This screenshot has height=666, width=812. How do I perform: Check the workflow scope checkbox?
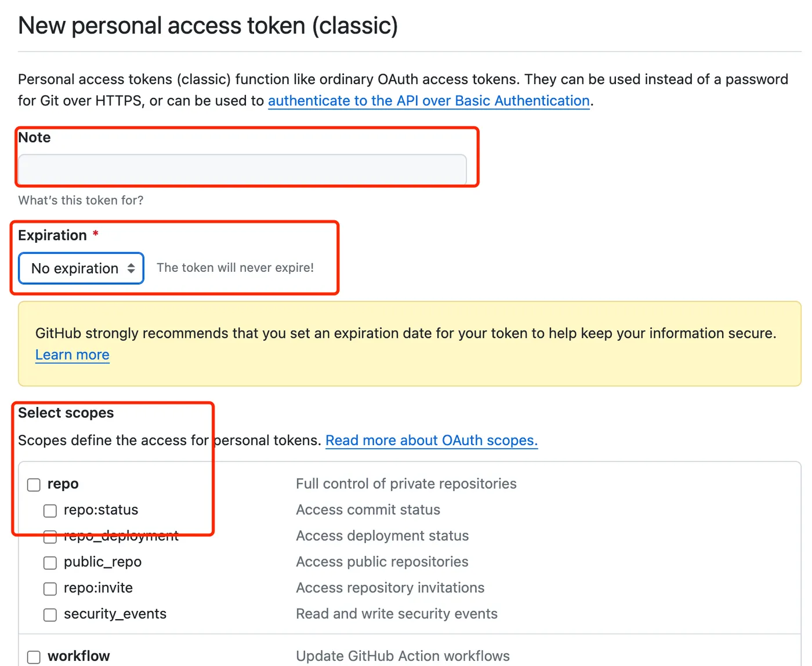34,657
